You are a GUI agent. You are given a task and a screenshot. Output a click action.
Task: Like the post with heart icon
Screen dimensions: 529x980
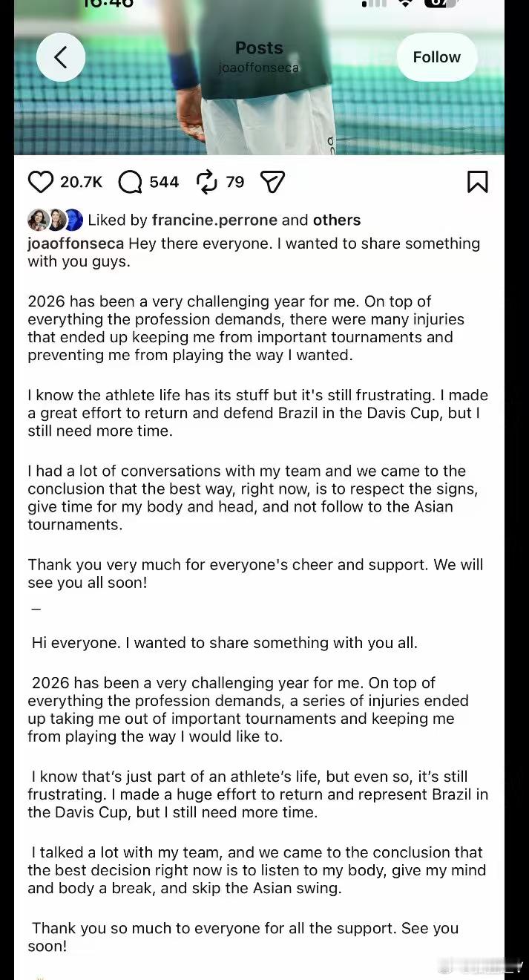point(41,182)
